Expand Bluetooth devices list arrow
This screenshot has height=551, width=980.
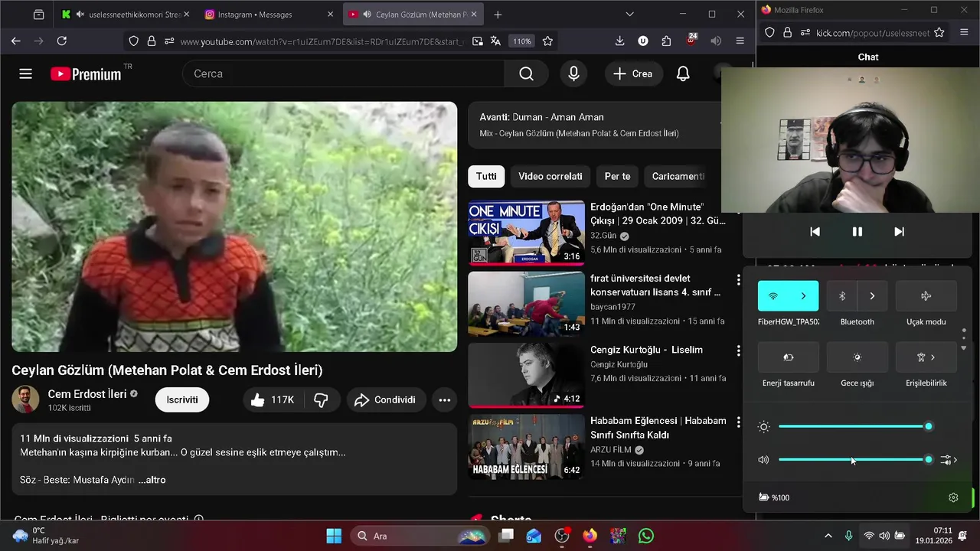[872, 296]
